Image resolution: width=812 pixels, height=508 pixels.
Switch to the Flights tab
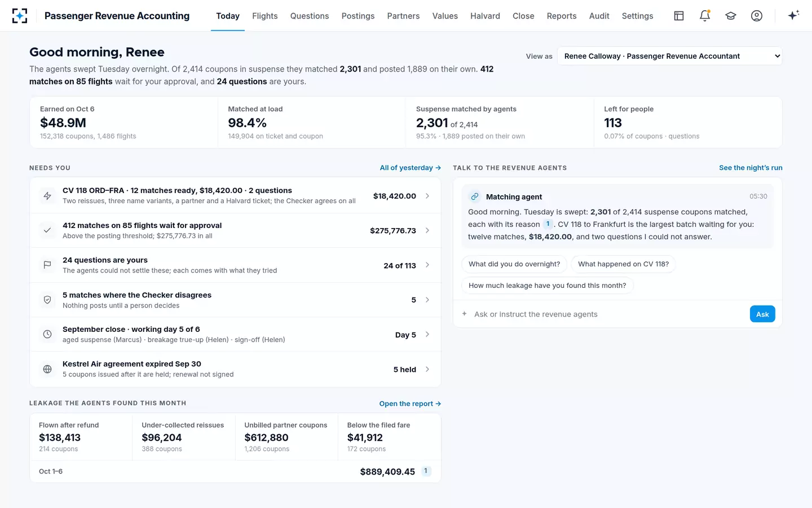tap(265, 16)
